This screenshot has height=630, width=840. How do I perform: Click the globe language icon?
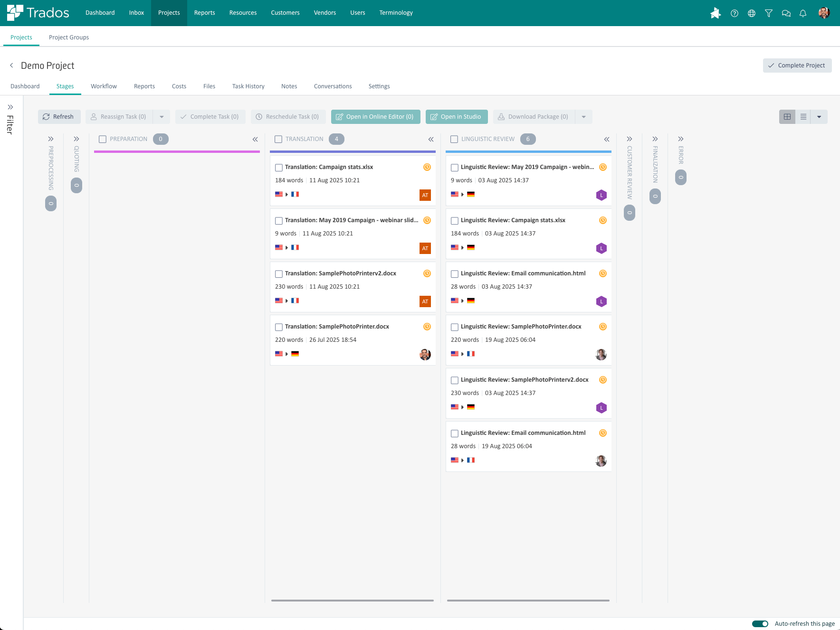coord(752,13)
